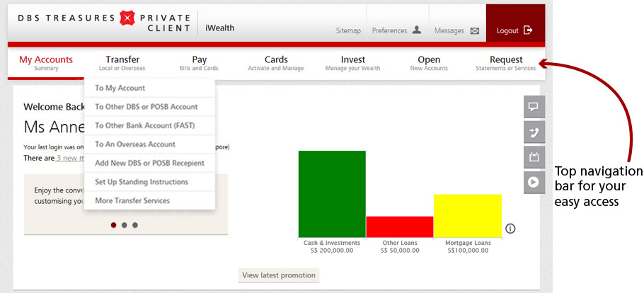Select the My Accounts tab
The height and width of the screenshot is (293, 644).
pyautogui.click(x=46, y=63)
